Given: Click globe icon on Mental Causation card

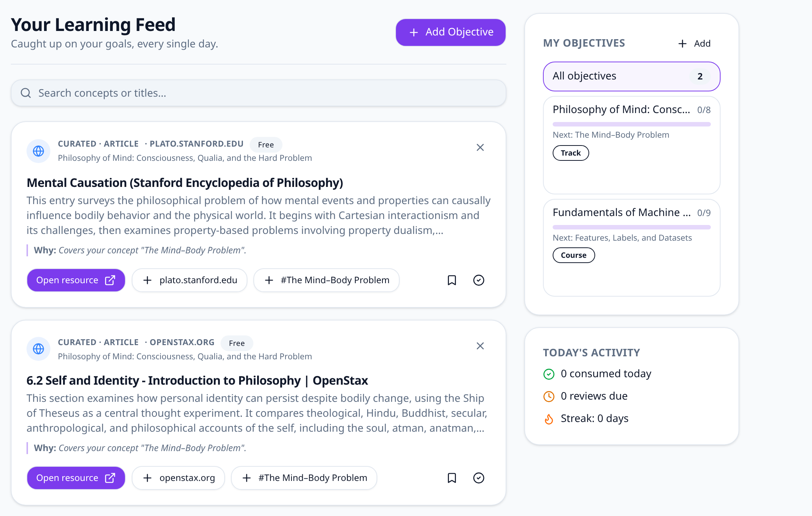Looking at the screenshot, I should tap(38, 151).
